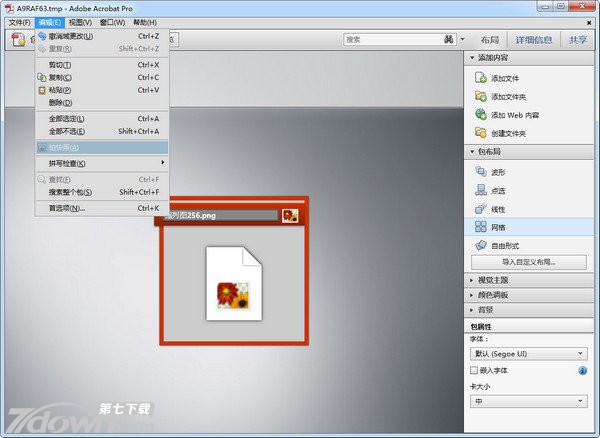The image size is (600, 438).
Task: Open the 帮助(H) menu
Action: point(145,23)
